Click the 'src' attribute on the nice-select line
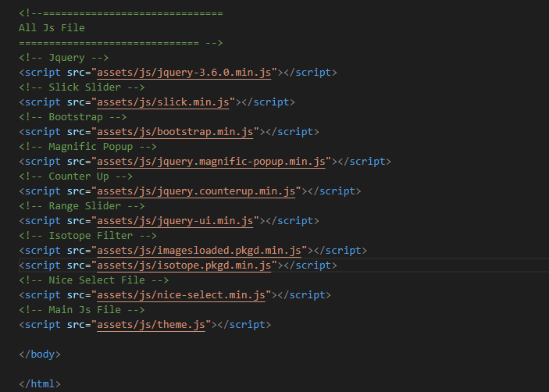 pyautogui.click(x=76, y=295)
